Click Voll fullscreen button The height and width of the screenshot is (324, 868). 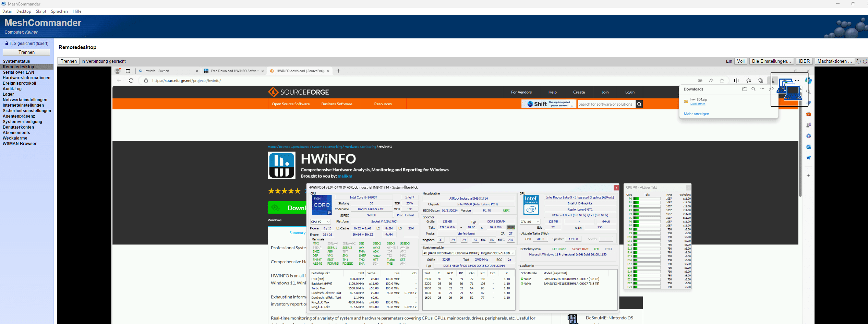click(x=741, y=61)
